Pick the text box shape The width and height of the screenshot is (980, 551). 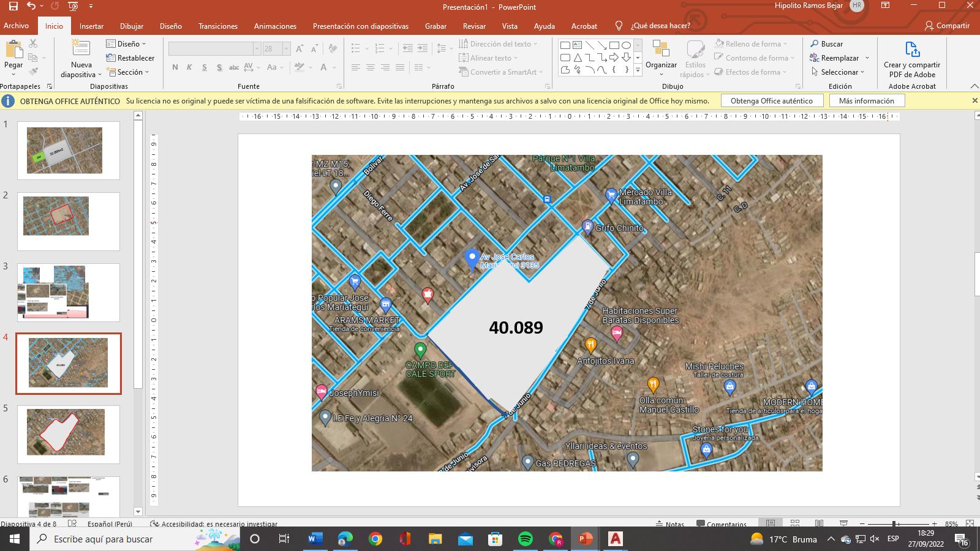click(578, 45)
